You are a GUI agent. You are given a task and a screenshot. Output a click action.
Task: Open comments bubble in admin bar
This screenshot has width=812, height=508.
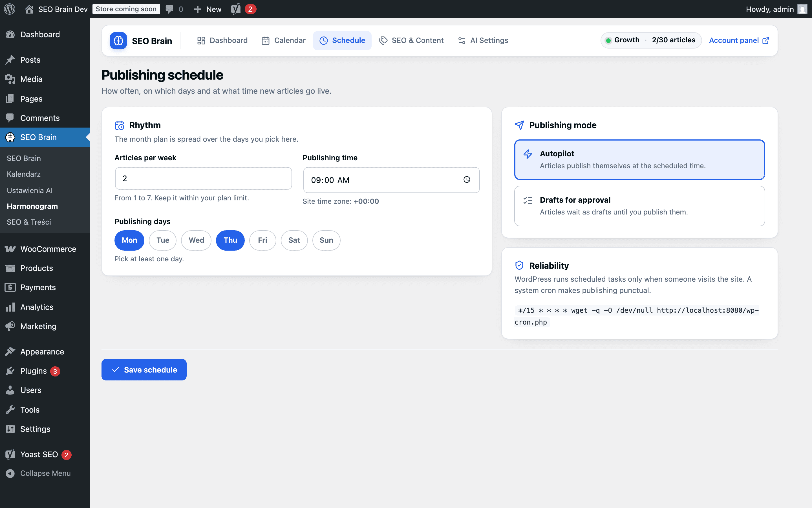click(169, 9)
